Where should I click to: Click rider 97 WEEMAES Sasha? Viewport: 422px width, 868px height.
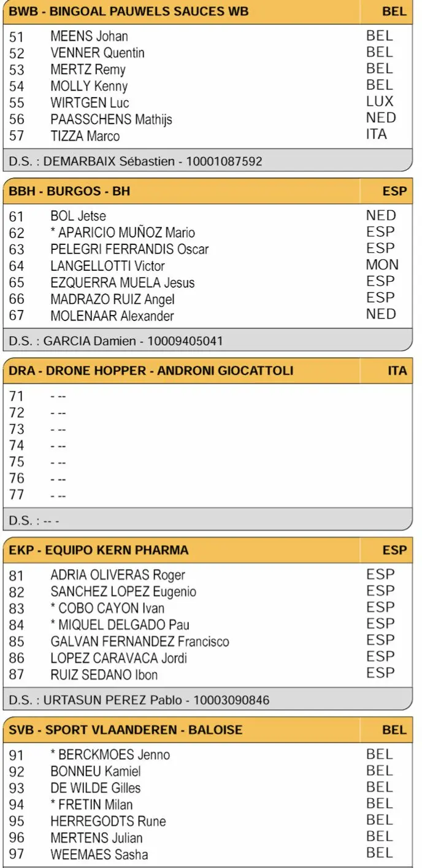pos(99,854)
